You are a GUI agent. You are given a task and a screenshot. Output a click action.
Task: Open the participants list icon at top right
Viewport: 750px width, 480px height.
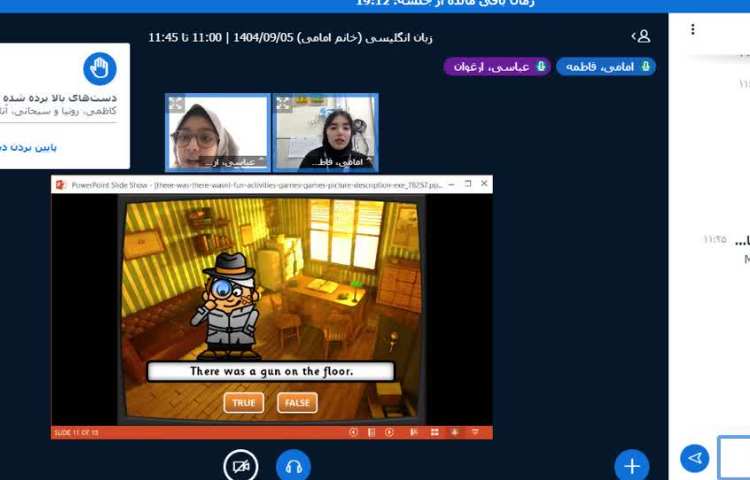[x=641, y=36]
